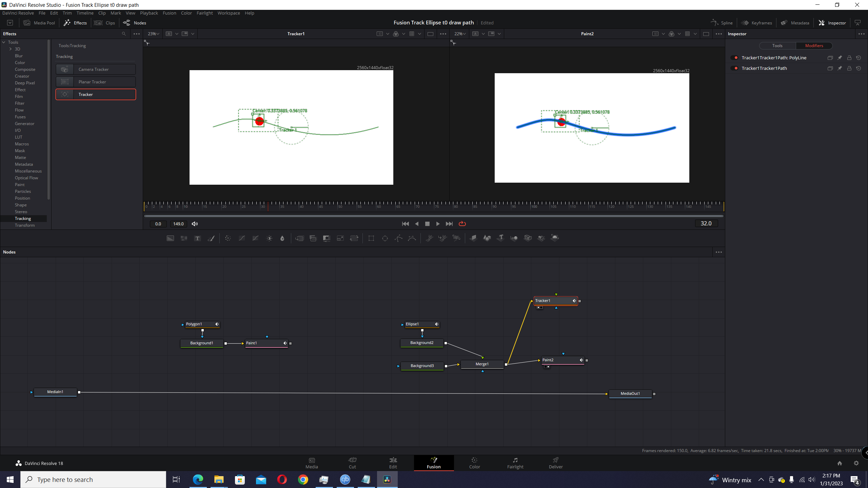Toggle the Effects panel

point(76,23)
